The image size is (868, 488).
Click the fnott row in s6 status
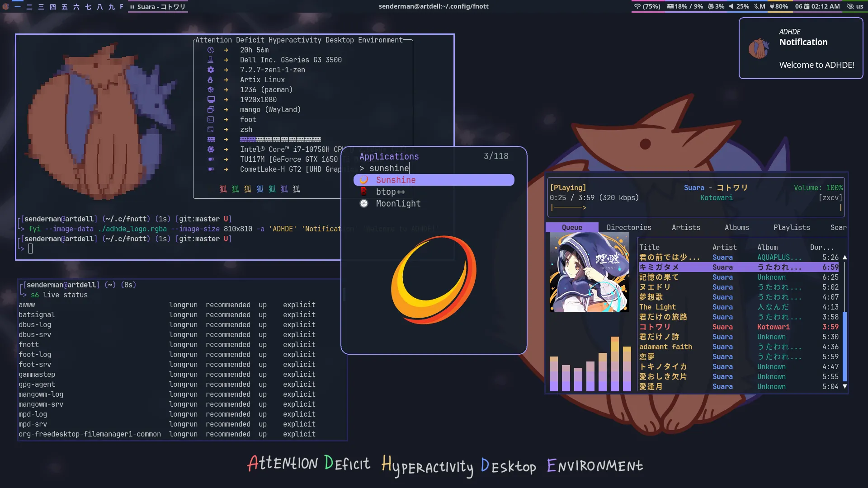(167, 344)
